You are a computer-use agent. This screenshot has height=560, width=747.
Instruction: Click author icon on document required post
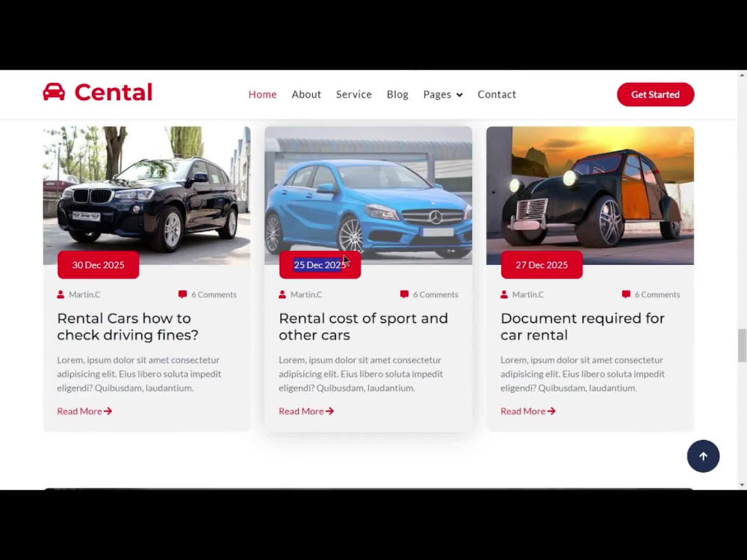pos(504,294)
